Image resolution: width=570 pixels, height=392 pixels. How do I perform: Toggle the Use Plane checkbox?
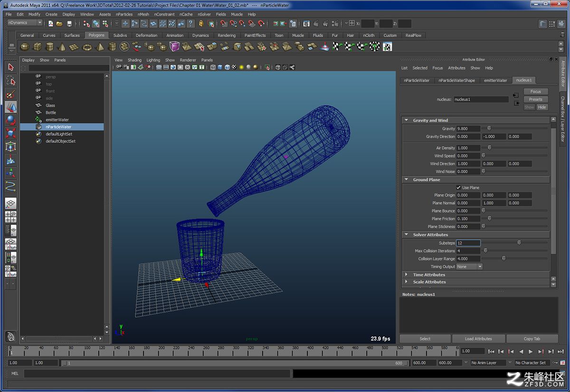(x=458, y=187)
